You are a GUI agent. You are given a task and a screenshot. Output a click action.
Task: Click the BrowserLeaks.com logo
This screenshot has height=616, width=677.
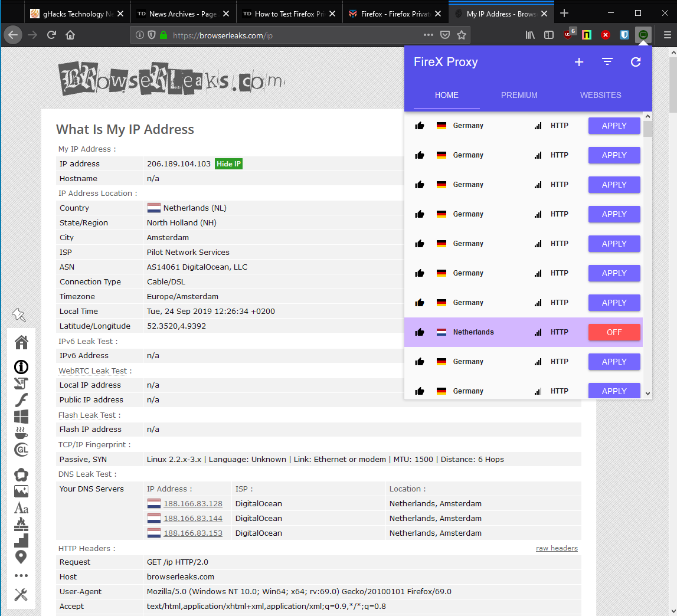pos(171,78)
